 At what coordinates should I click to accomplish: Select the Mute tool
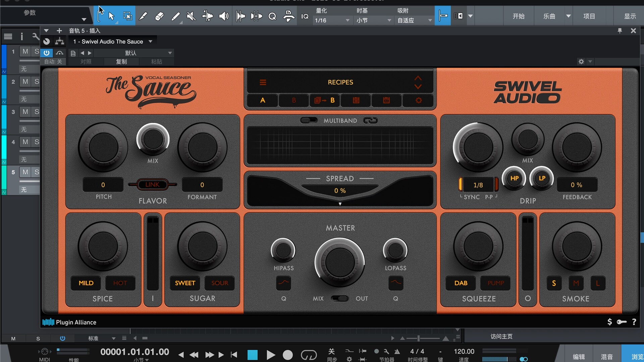(191, 16)
